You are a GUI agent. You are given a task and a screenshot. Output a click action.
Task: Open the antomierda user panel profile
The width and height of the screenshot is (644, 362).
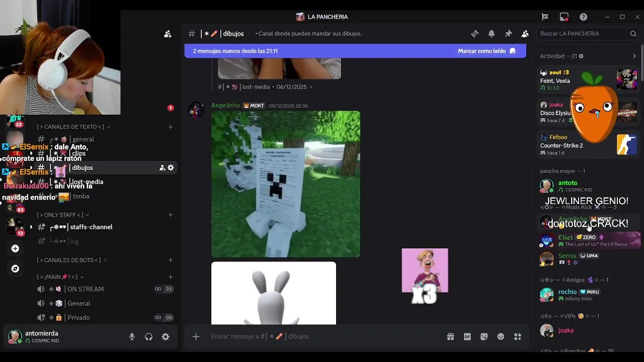(63, 337)
